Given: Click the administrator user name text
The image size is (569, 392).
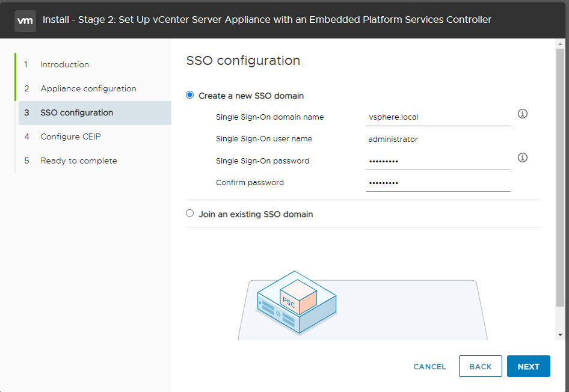Looking at the screenshot, I should (x=393, y=139).
